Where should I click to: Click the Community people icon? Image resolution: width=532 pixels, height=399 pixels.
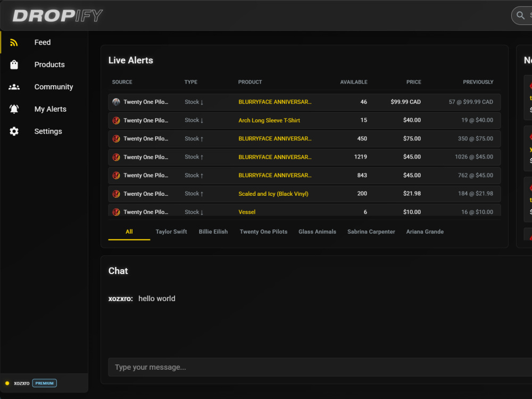click(14, 87)
